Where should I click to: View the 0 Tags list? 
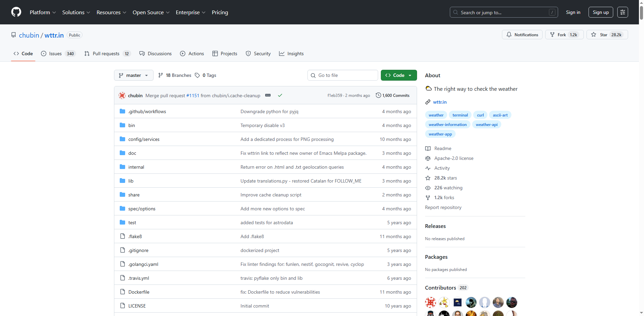point(206,75)
